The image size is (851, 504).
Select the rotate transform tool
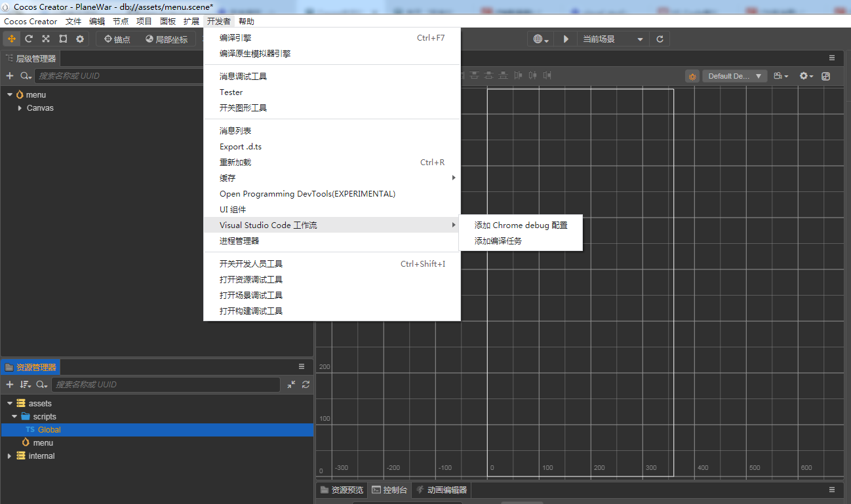click(x=29, y=39)
